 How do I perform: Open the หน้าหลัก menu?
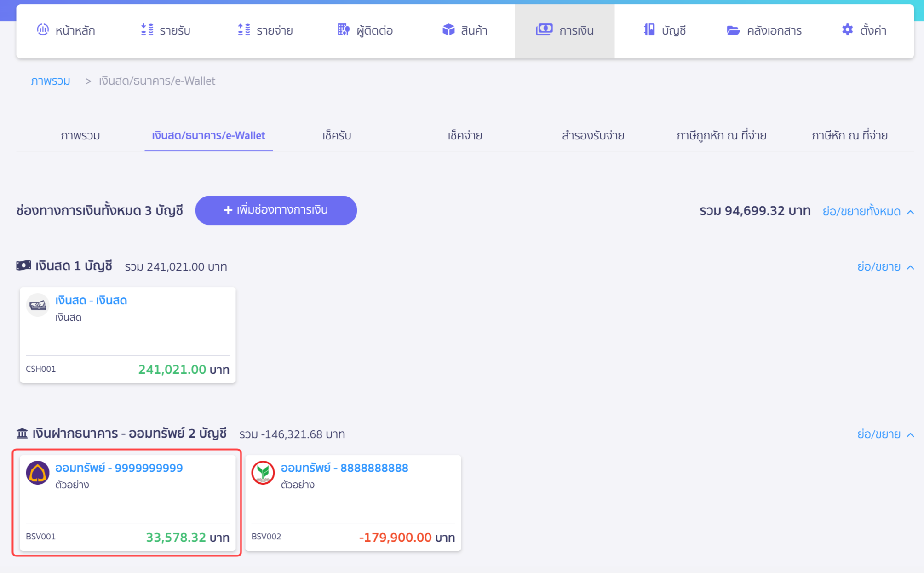click(x=66, y=31)
